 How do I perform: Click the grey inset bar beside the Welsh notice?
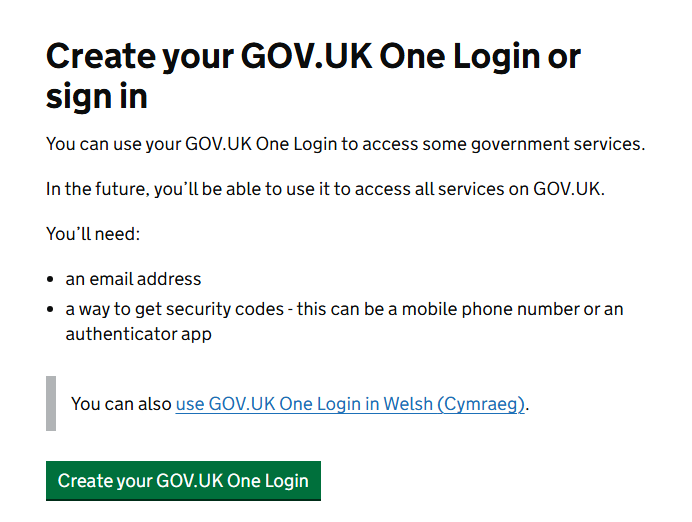coord(51,403)
